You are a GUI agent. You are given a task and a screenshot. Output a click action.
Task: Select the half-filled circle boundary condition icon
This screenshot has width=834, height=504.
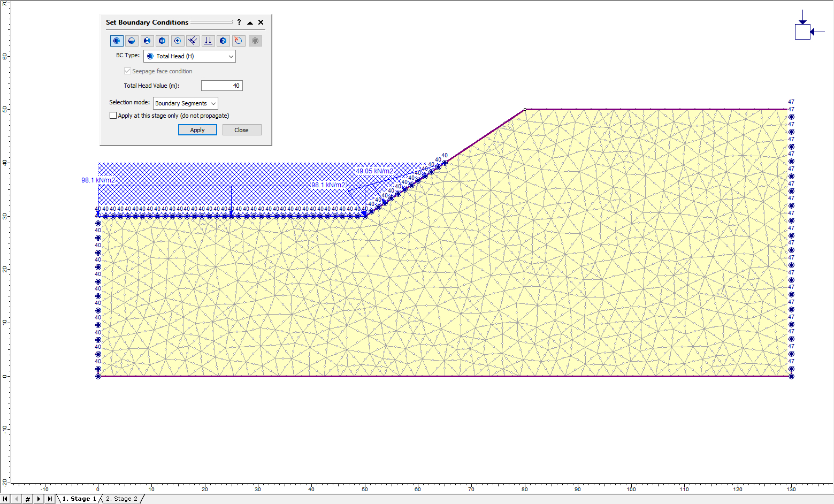(132, 41)
